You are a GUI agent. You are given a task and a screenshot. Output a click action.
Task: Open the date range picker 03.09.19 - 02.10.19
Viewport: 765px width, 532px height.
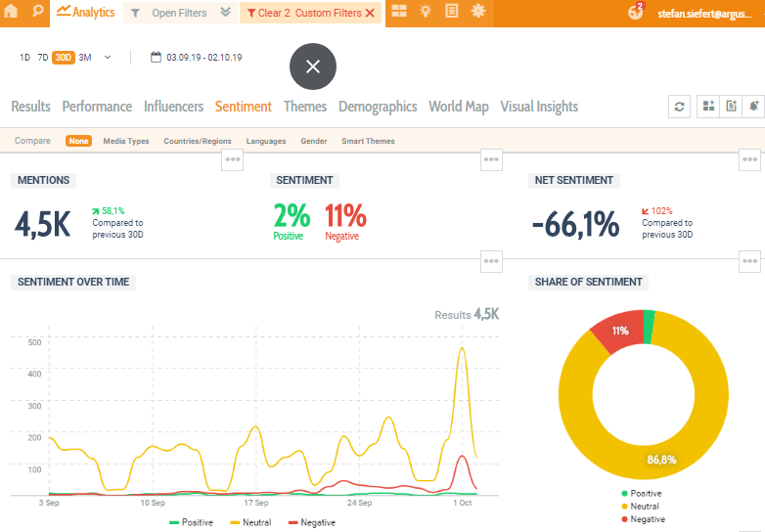click(196, 57)
